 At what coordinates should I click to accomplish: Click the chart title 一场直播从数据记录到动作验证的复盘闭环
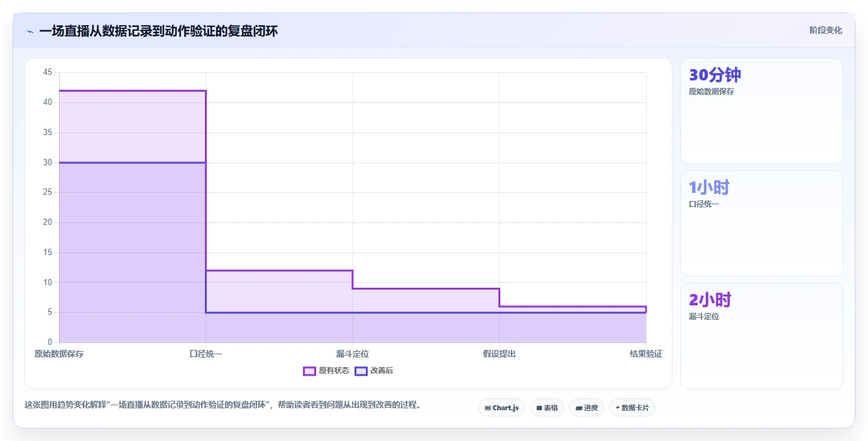158,31
